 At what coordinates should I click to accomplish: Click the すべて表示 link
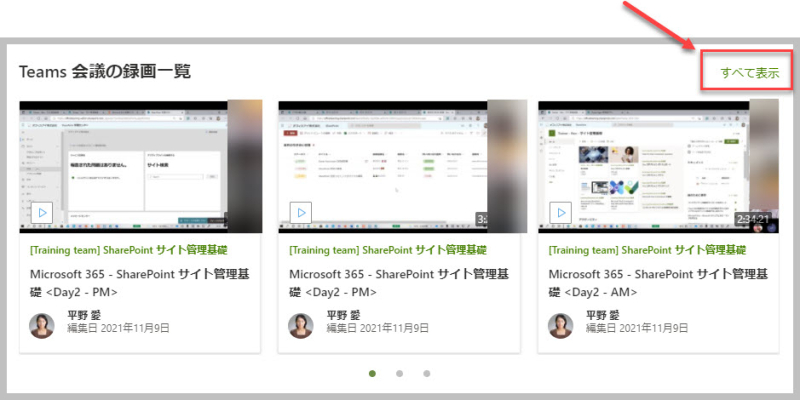(x=749, y=72)
